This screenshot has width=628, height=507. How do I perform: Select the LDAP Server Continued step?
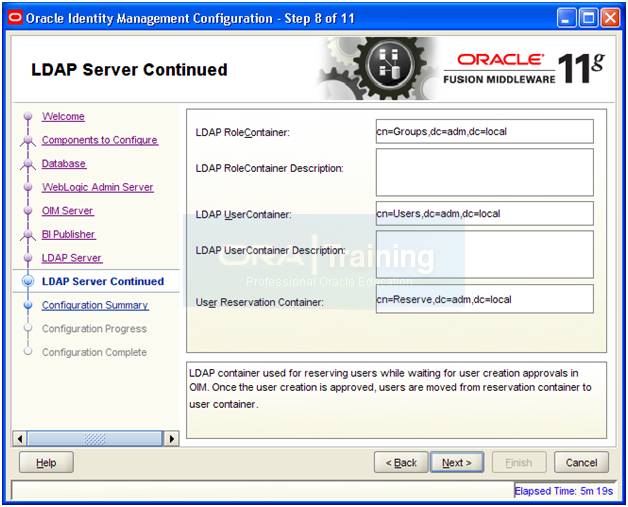point(103,282)
